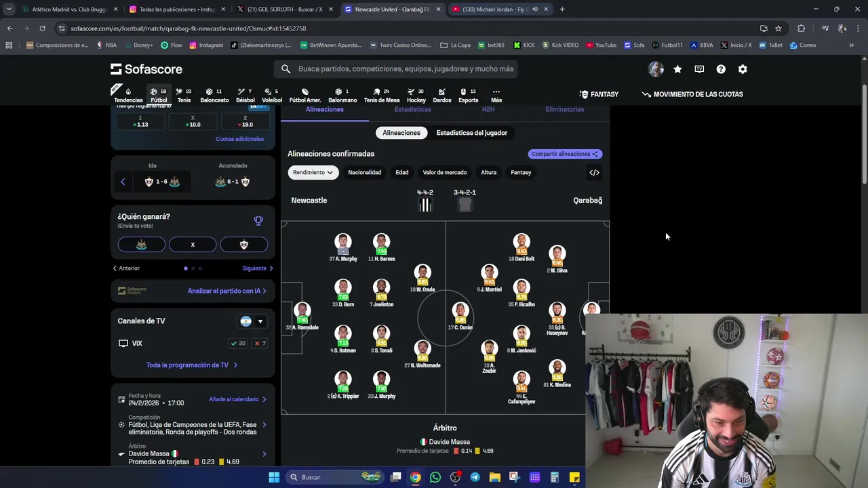Vote for draw X option
This screenshot has height=488, width=868.
[193, 245]
